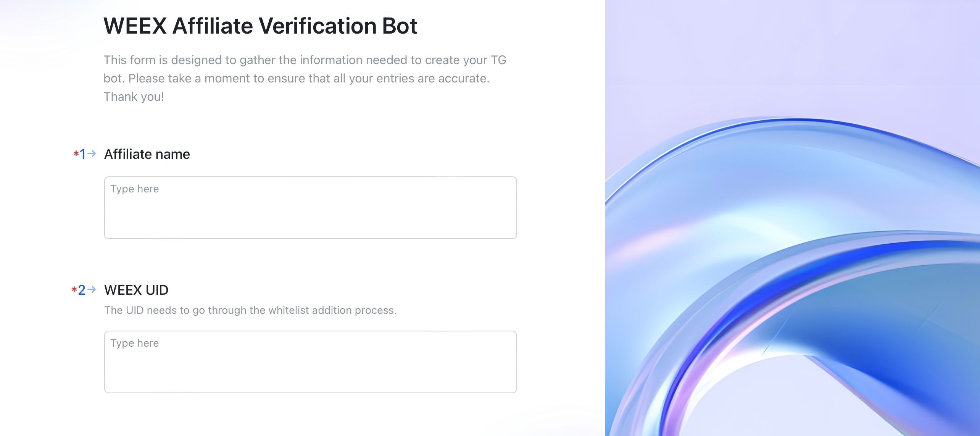980x436 pixels.
Task: Select the question number 1 indicator
Action: [84, 154]
